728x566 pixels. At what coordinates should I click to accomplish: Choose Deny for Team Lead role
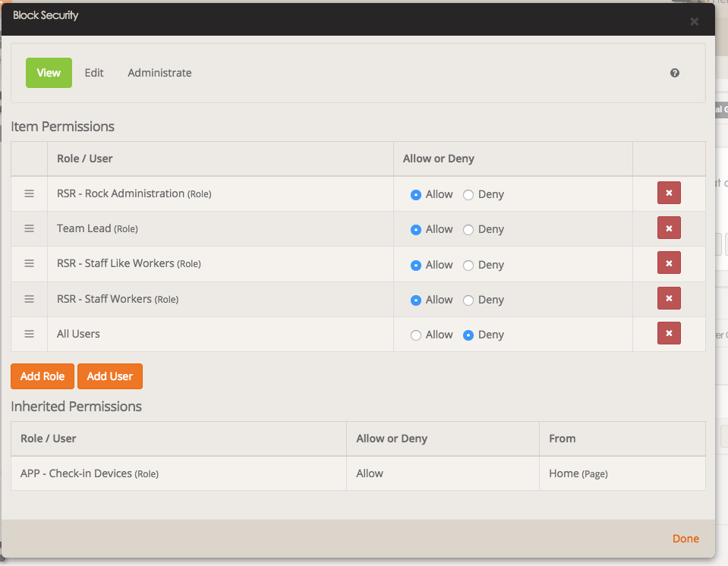tap(468, 230)
